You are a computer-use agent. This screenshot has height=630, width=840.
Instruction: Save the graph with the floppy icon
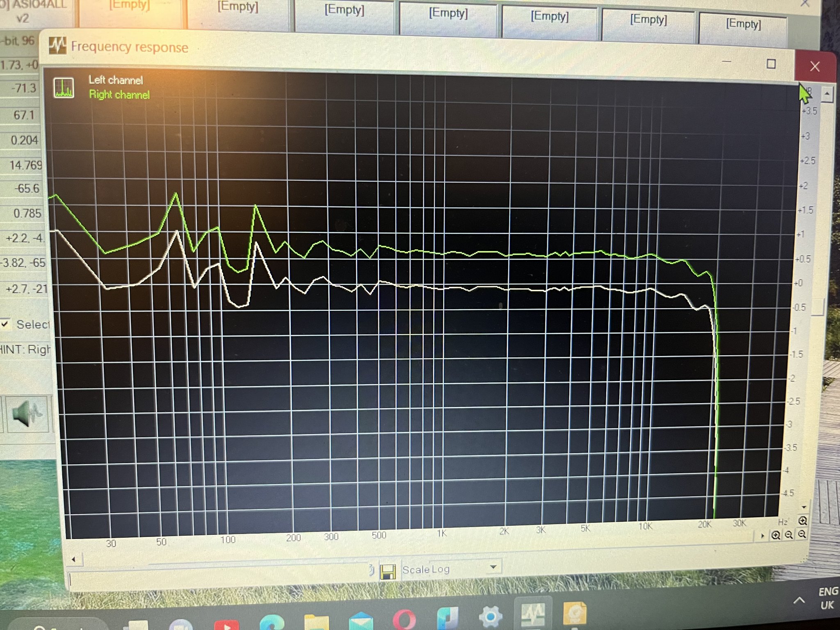tap(388, 571)
